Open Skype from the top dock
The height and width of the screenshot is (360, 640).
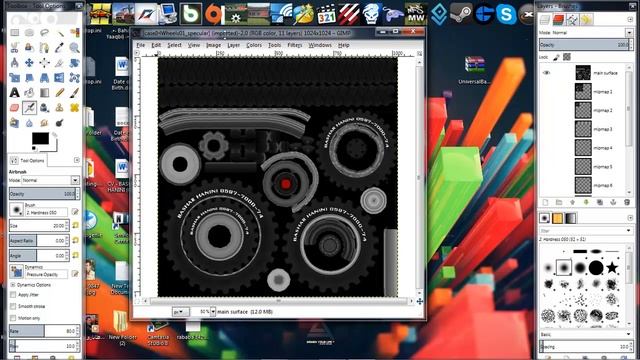(506, 14)
